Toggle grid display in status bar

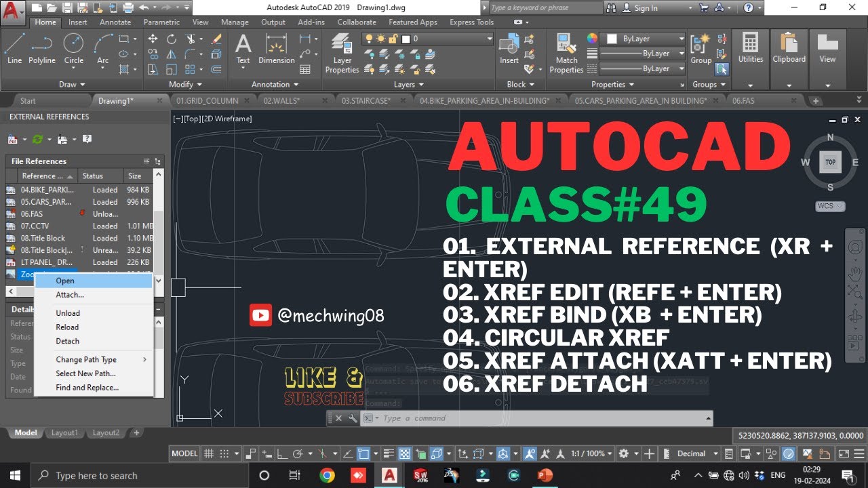(x=210, y=453)
